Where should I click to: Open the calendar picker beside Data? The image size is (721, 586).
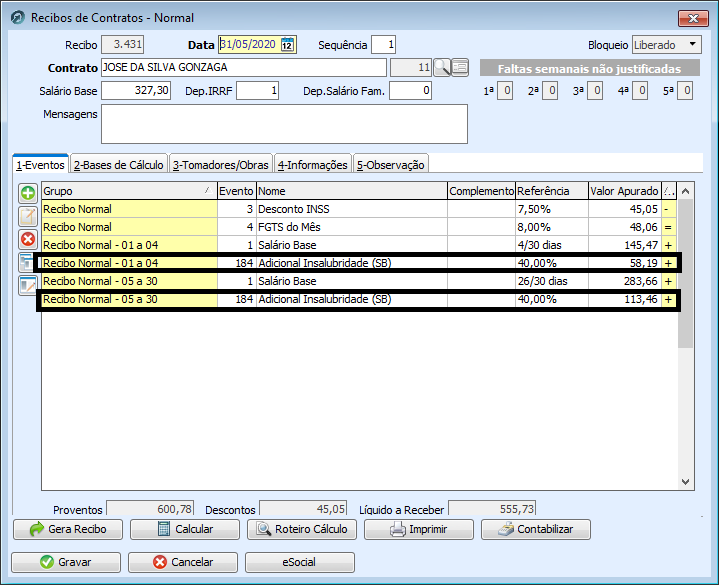point(287,45)
